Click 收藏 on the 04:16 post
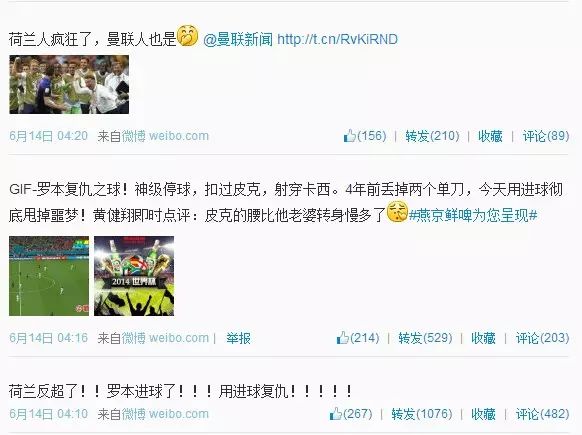 pyautogui.click(x=483, y=338)
